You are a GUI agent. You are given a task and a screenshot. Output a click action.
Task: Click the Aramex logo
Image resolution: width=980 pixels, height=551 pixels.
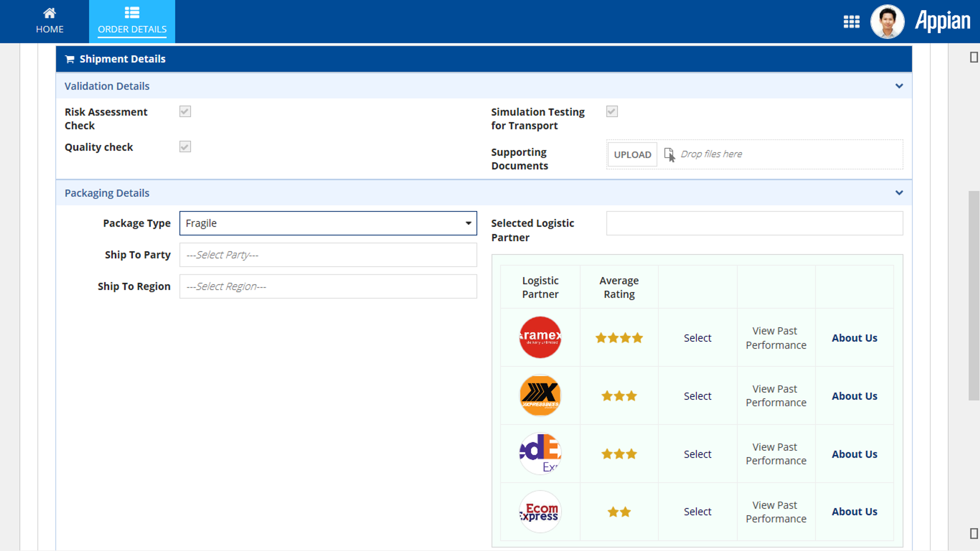tap(540, 337)
